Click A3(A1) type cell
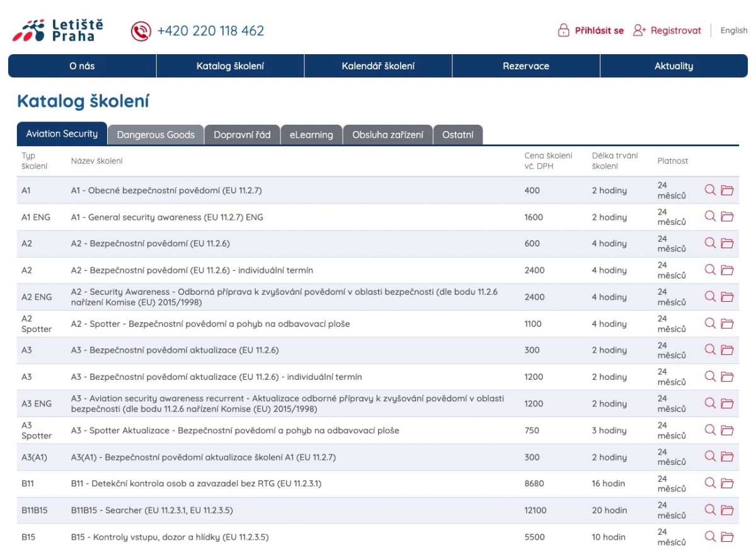This screenshot has height=550, width=756. (x=33, y=457)
